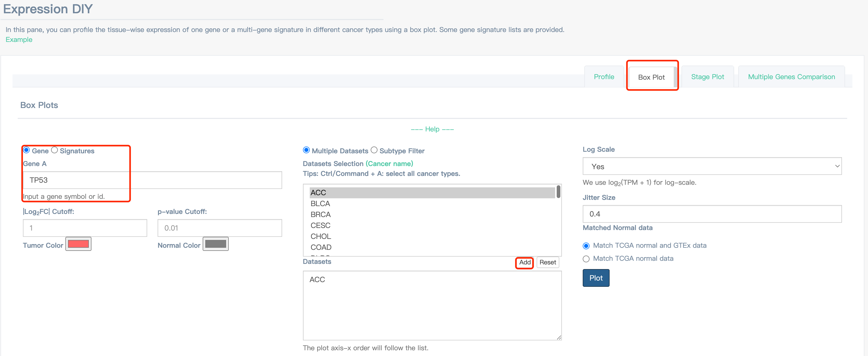868x356 pixels.
Task: Expand the Help section link
Action: click(x=432, y=129)
